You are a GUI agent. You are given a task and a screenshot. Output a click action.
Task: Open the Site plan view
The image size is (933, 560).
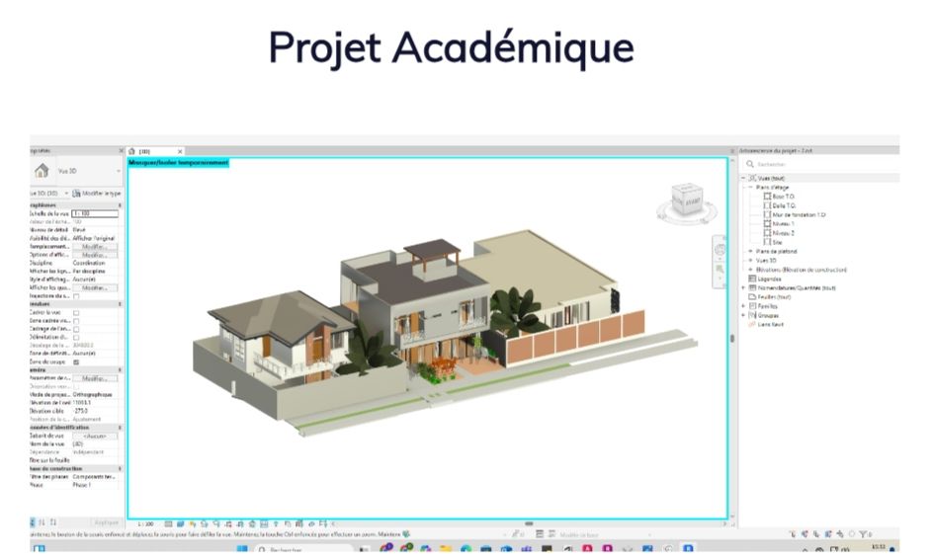777,243
